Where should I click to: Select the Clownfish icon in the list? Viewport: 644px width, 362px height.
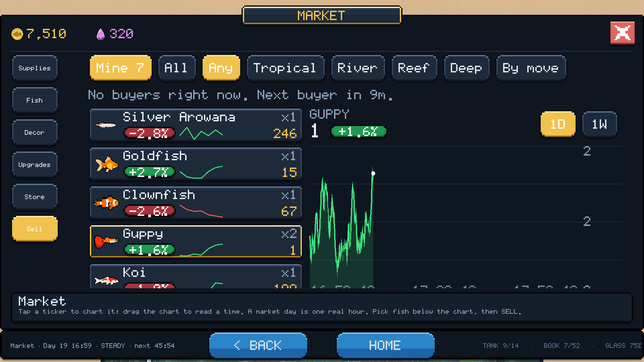(x=107, y=203)
